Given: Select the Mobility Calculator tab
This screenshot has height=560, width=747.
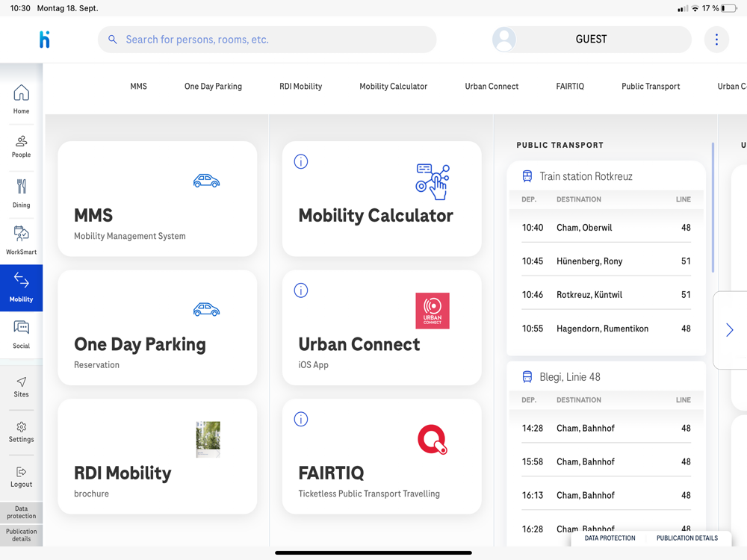Looking at the screenshot, I should click(x=393, y=86).
